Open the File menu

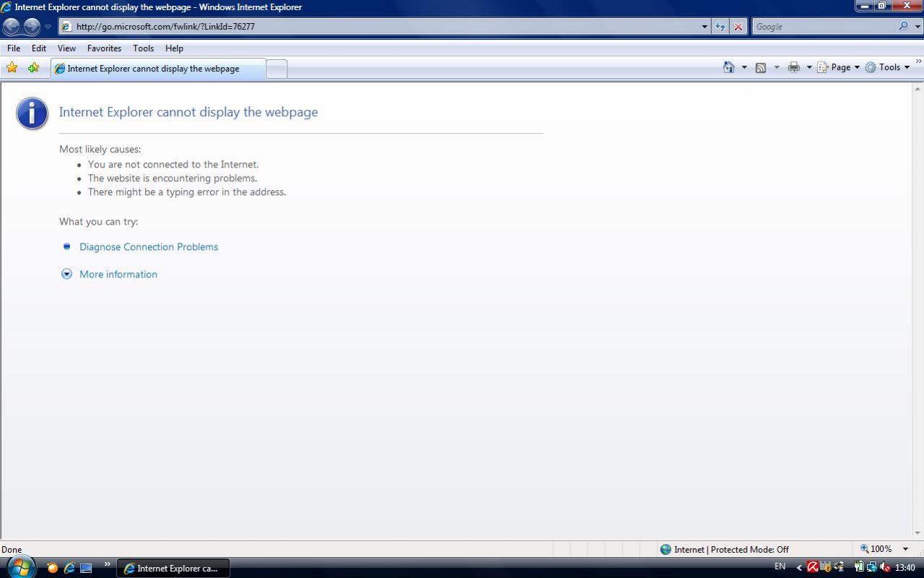[14, 48]
